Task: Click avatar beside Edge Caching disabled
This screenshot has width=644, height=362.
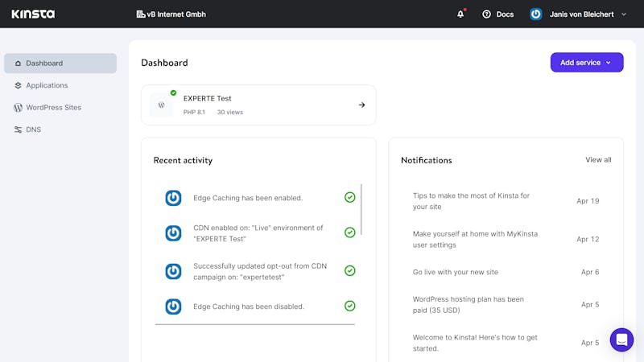Action: (173, 306)
